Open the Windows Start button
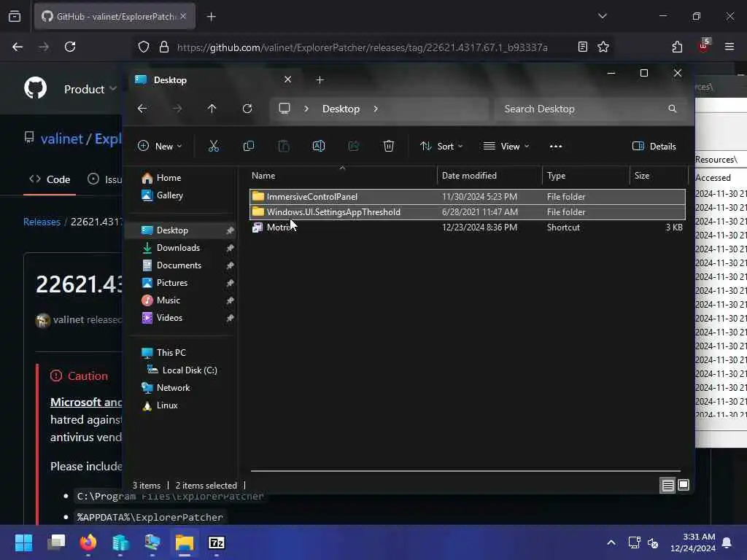The image size is (747, 560). (24, 542)
